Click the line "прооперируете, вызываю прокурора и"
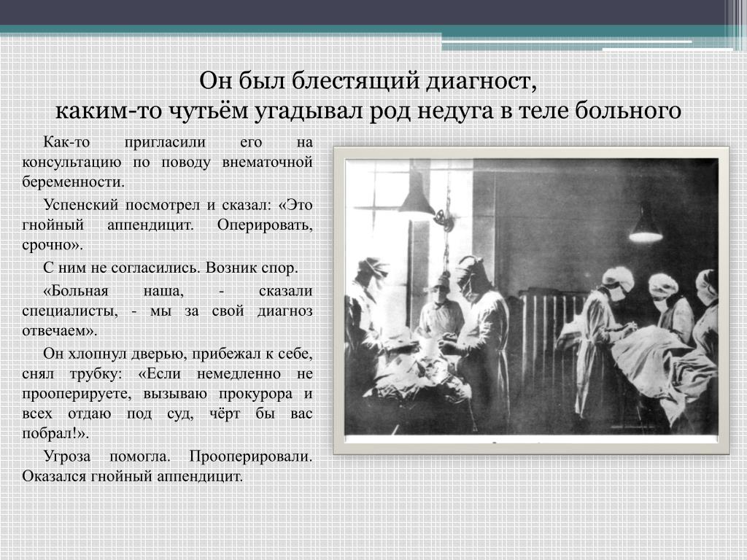Screen dimensions: 747x560 point(167,393)
